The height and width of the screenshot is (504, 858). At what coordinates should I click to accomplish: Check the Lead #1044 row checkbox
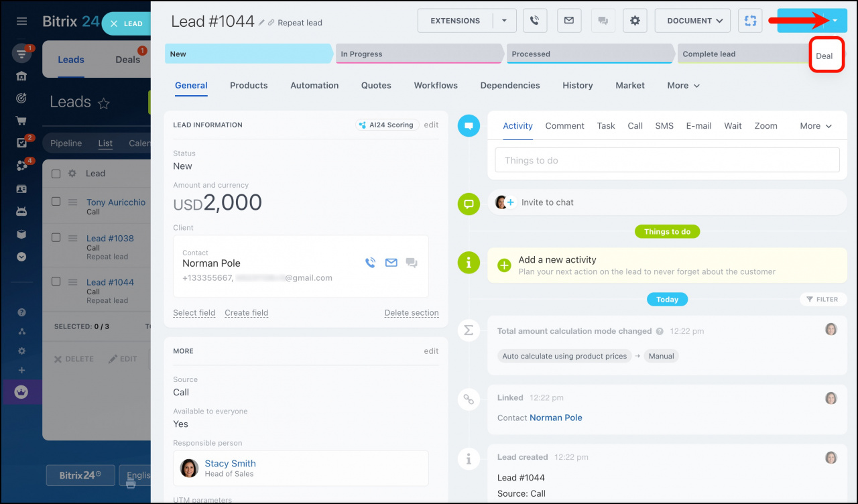[x=56, y=281]
